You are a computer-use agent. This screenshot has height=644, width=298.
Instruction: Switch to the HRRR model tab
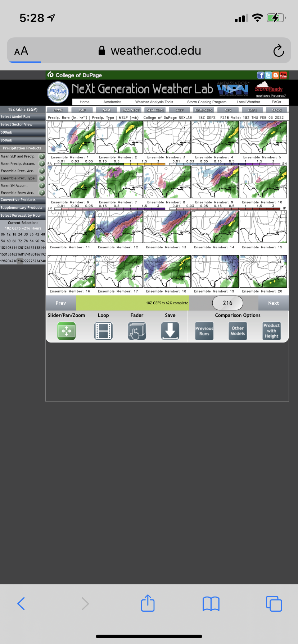coord(58,110)
